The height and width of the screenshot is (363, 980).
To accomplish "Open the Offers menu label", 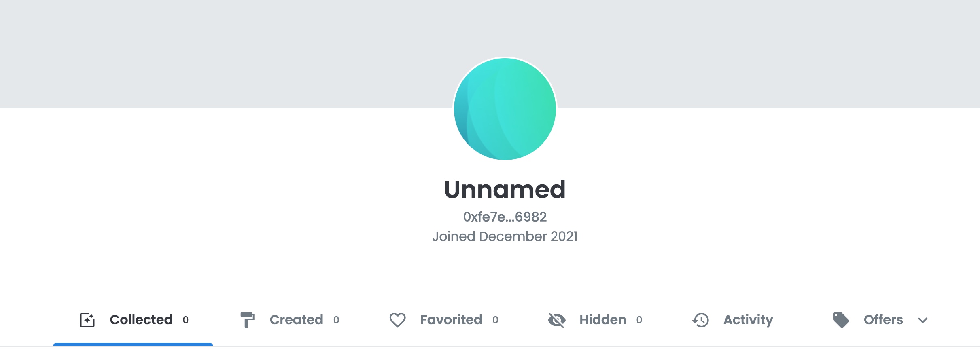I will coord(883,320).
